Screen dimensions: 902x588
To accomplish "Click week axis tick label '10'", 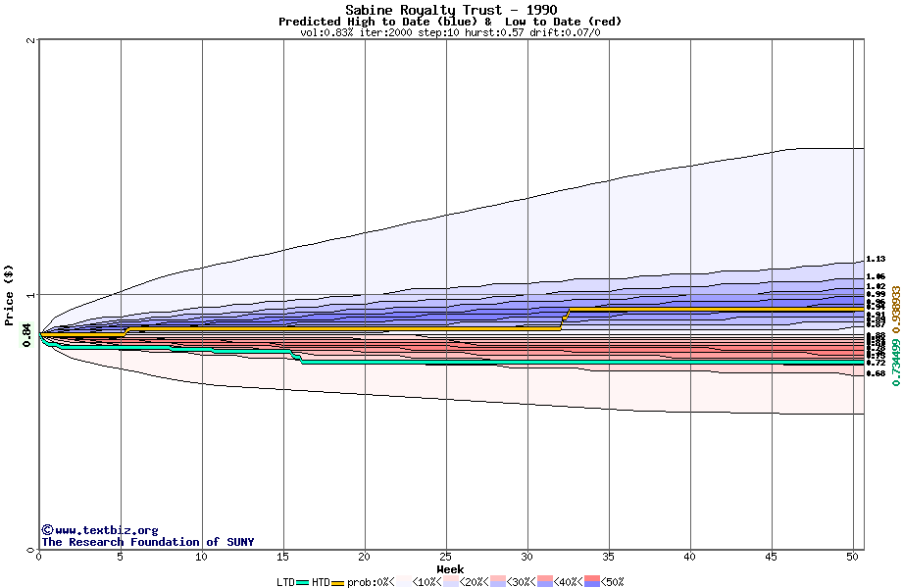I will tap(201, 557).
